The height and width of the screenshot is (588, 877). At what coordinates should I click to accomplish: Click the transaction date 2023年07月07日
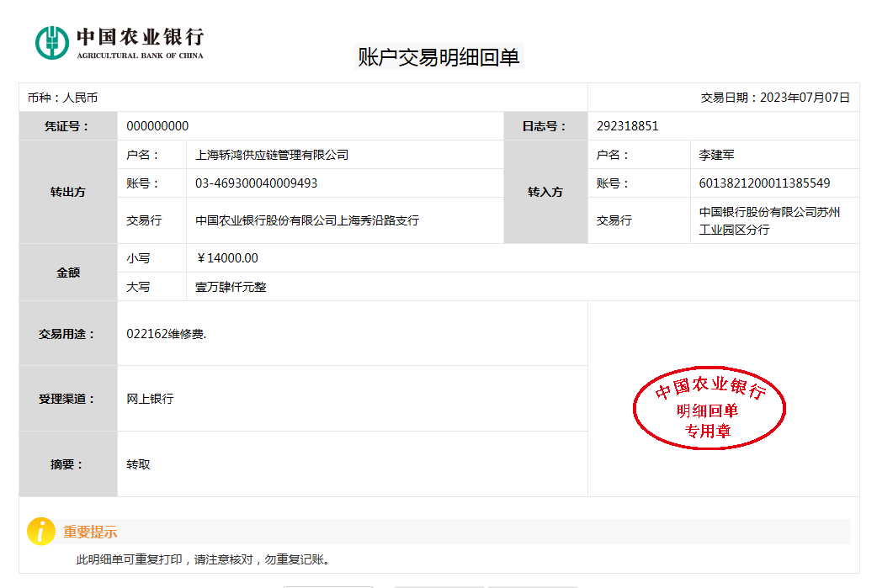click(804, 98)
